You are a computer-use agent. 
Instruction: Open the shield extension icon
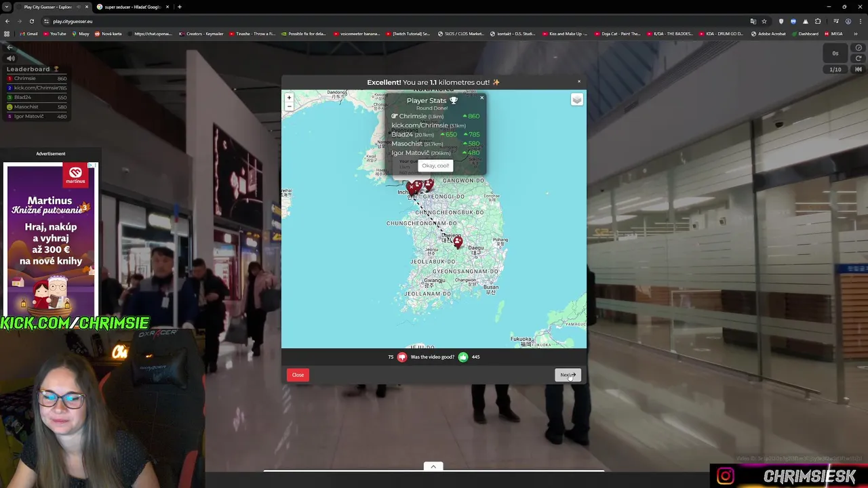(x=781, y=21)
